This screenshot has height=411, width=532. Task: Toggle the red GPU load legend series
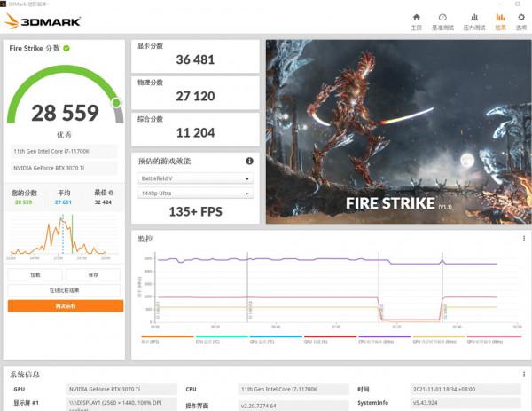[x=331, y=338]
